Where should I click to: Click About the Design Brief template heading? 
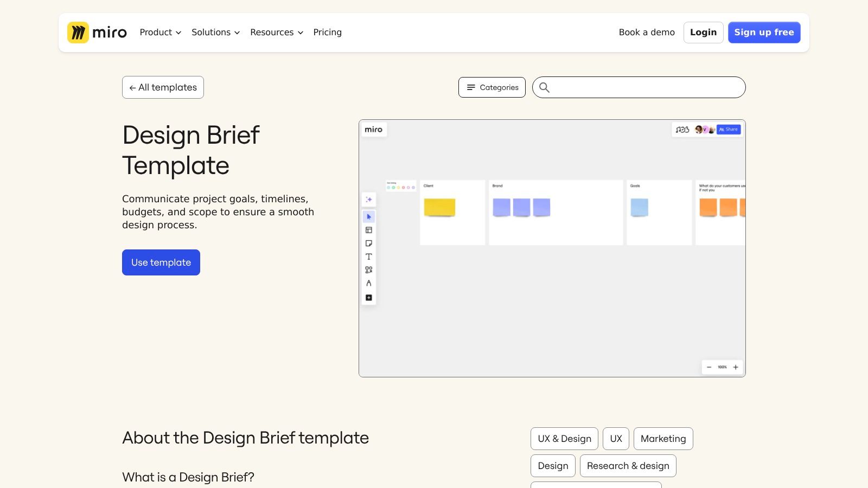point(245,438)
